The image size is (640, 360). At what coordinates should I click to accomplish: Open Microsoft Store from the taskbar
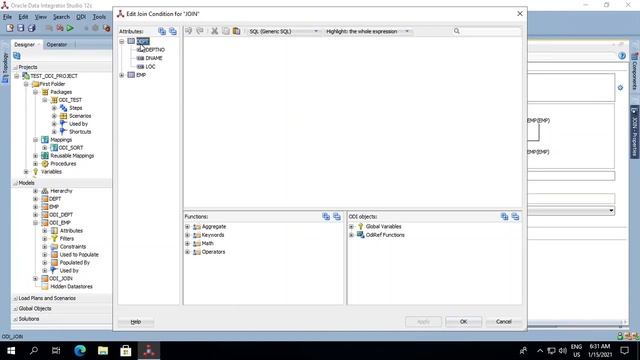pyautogui.click(x=126, y=350)
